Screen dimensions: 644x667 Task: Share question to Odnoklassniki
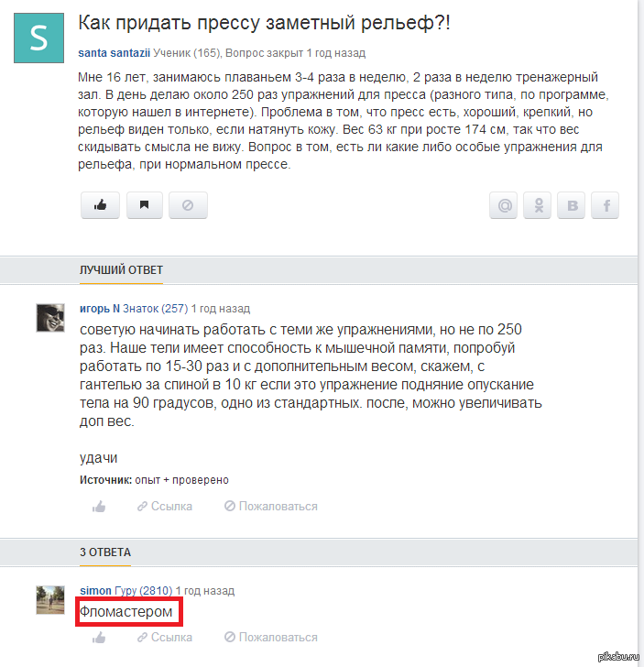pos(537,205)
